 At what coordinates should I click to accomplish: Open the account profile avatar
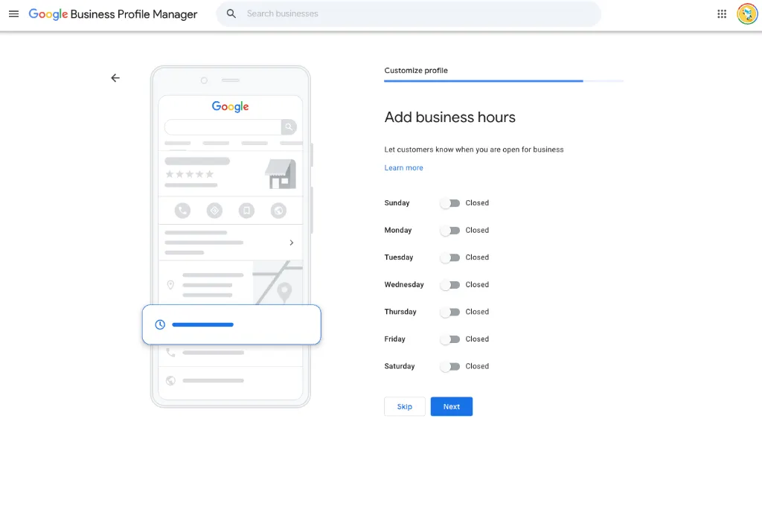point(747,14)
